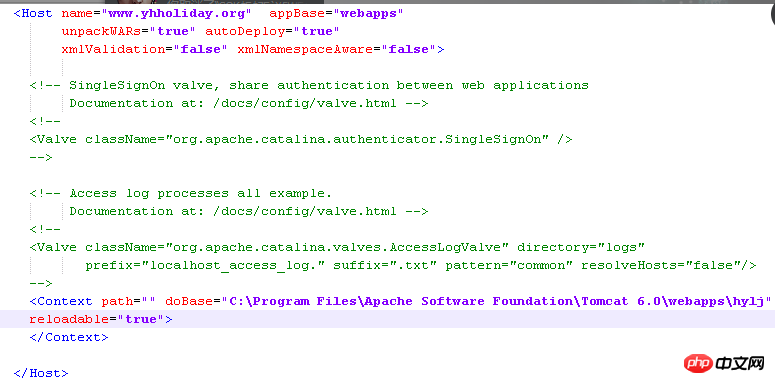Click the autoDeploy "true" value

(x=320, y=31)
